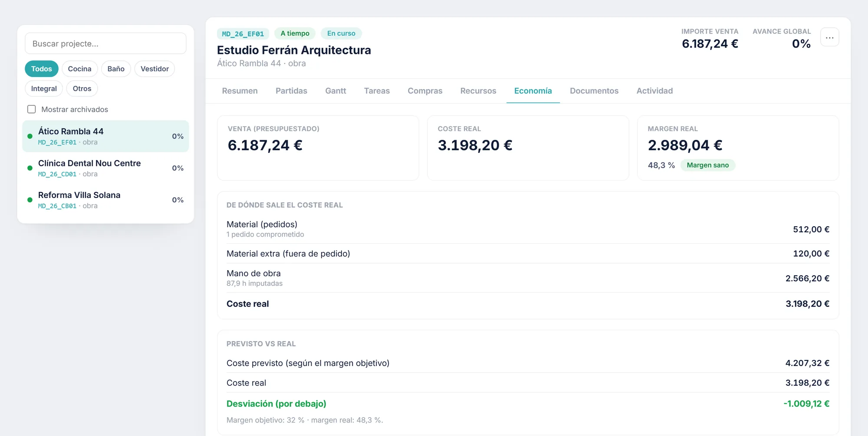
Task: Click the 48,3 % margin percentage
Action: point(661,165)
